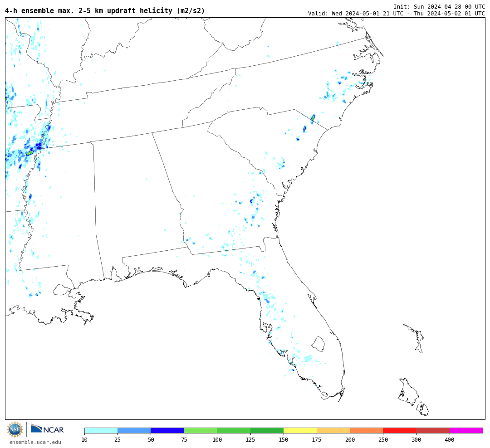
Task: Select the medium green 100–125 colorbar segment
Action: pyautogui.click(x=234, y=430)
